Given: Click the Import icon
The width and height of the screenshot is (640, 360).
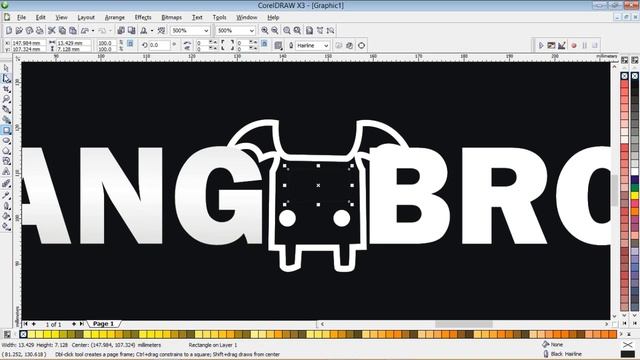Looking at the screenshot, I should pyautogui.click(x=121, y=31).
